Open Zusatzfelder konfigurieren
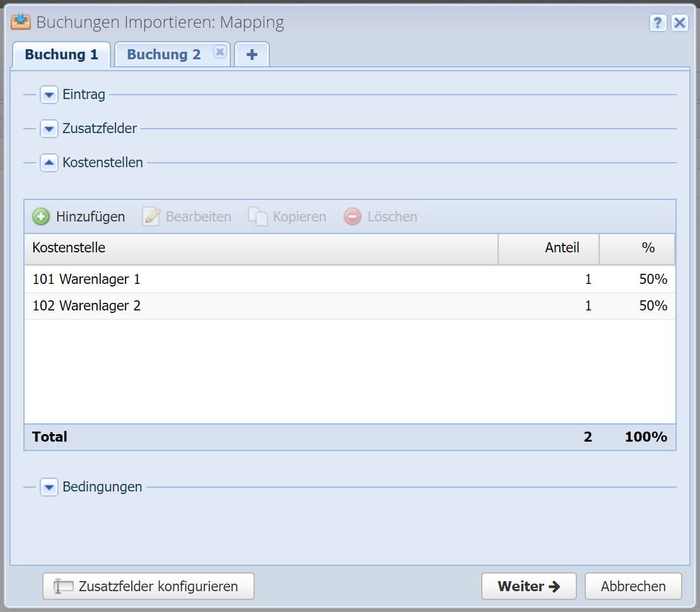This screenshot has width=700, height=612. click(x=148, y=586)
